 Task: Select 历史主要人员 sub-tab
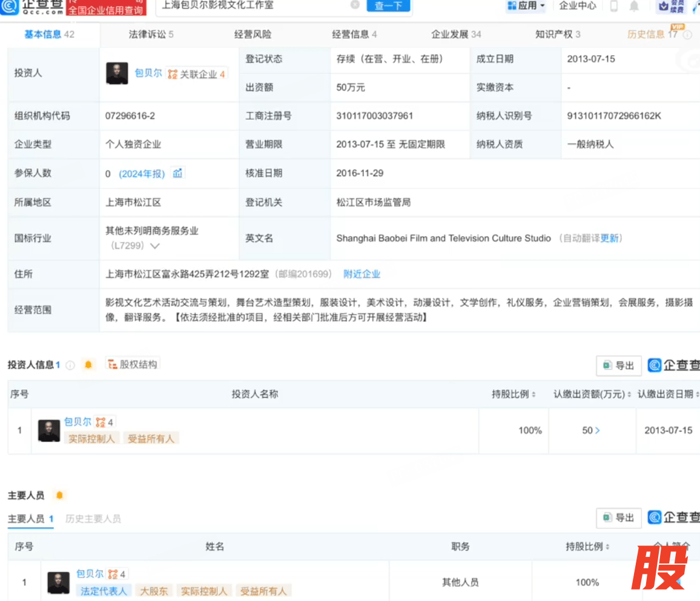pyautogui.click(x=93, y=519)
